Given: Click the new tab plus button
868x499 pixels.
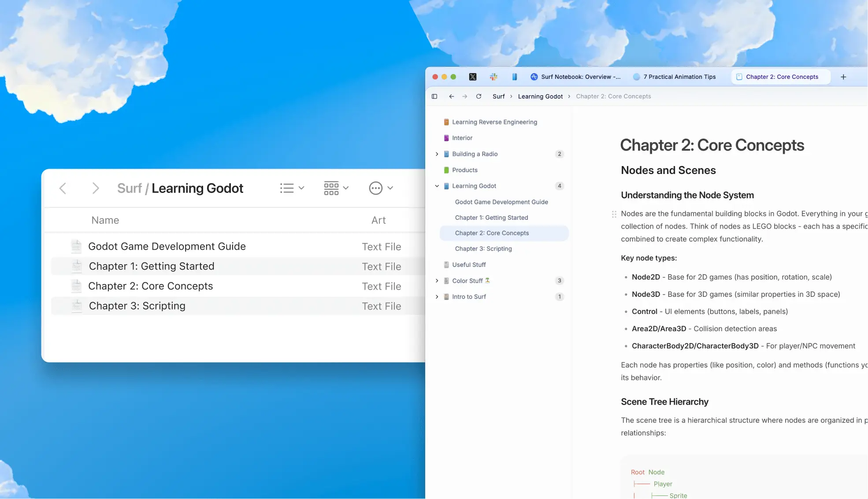Looking at the screenshot, I should pyautogui.click(x=843, y=77).
